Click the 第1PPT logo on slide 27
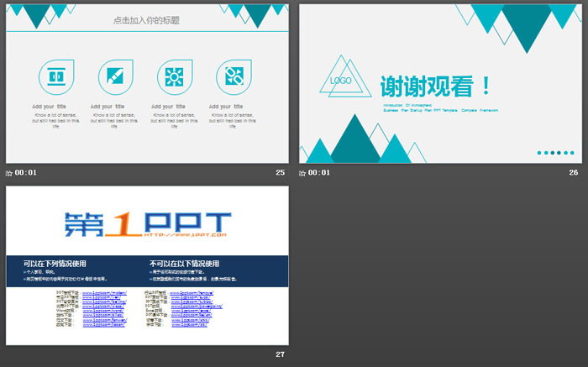This screenshot has height=367, width=588. tap(147, 224)
